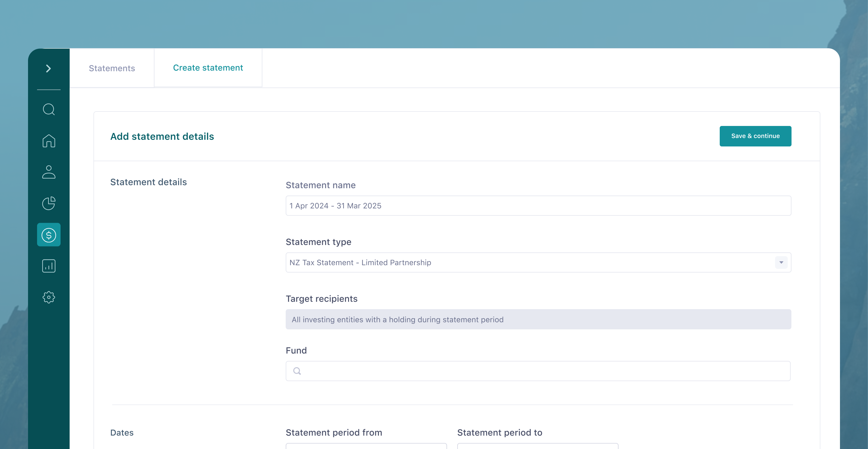This screenshot has width=868, height=449.
Task: Click the Target recipients read-only field
Action: [x=539, y=319]
